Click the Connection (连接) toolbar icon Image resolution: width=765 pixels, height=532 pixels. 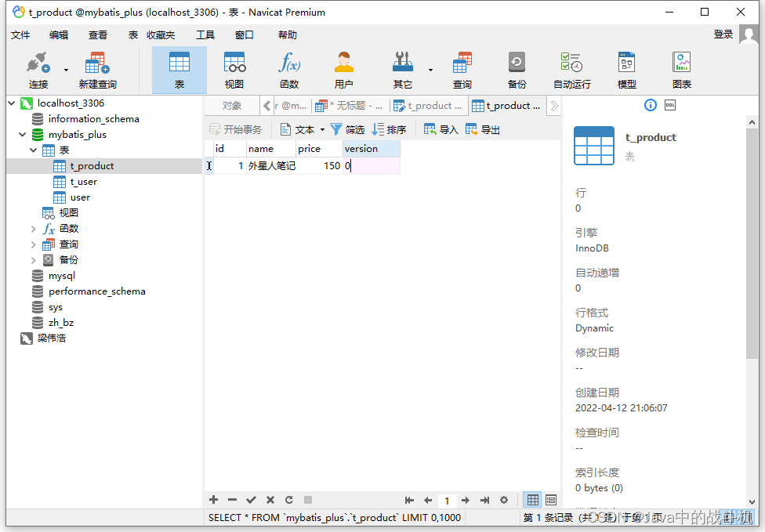38,71
